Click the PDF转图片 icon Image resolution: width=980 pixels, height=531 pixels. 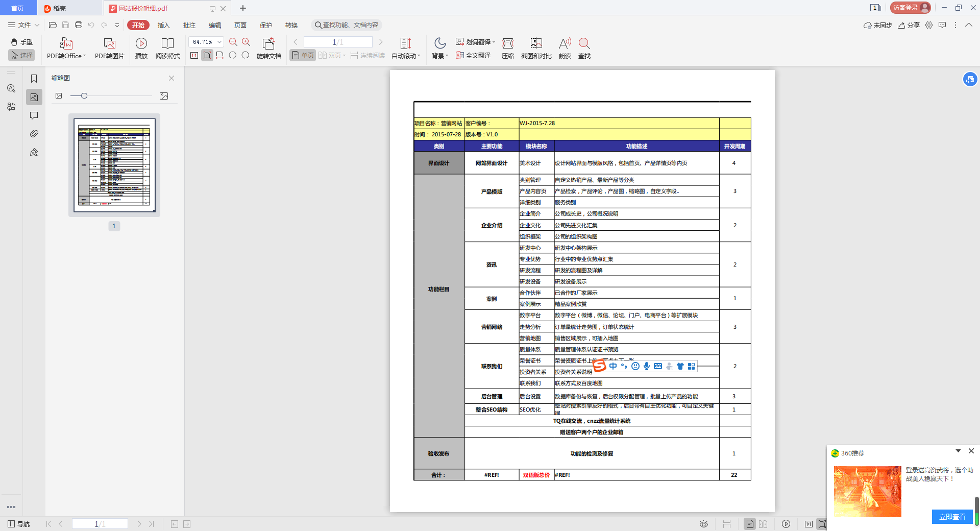[109, 44]
